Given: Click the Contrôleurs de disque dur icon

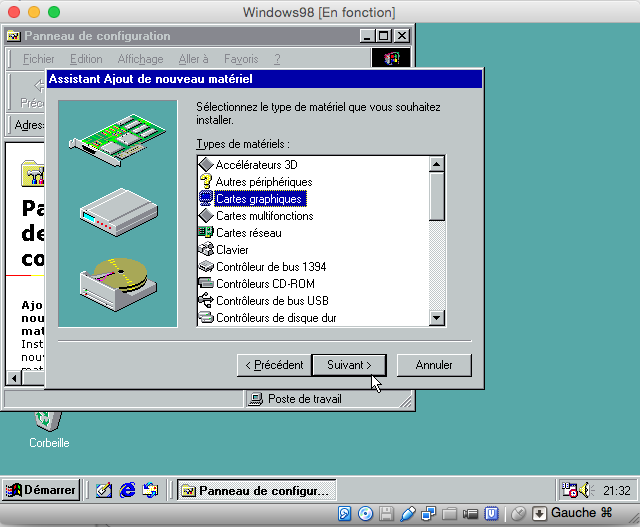Looking at the screenshot, I should (x=206, y=317).
